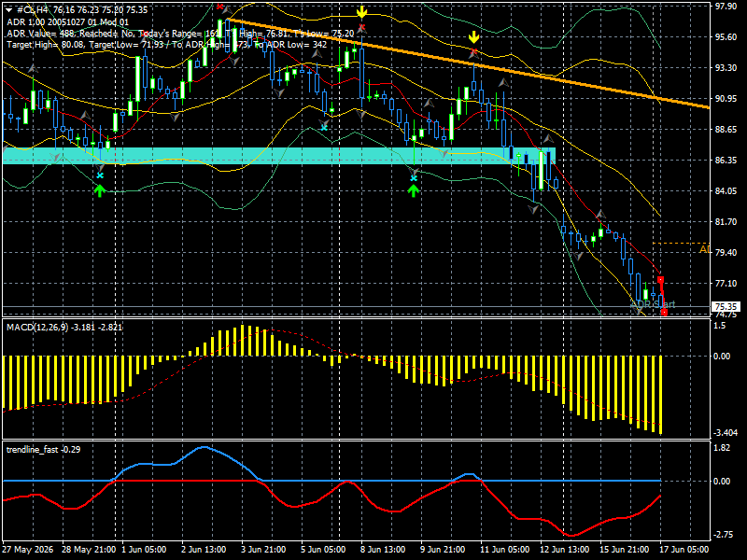Click the 'Target High= 80.08' indicator line
The height and width of the screenshot is (560, 747).
[167, 44]
